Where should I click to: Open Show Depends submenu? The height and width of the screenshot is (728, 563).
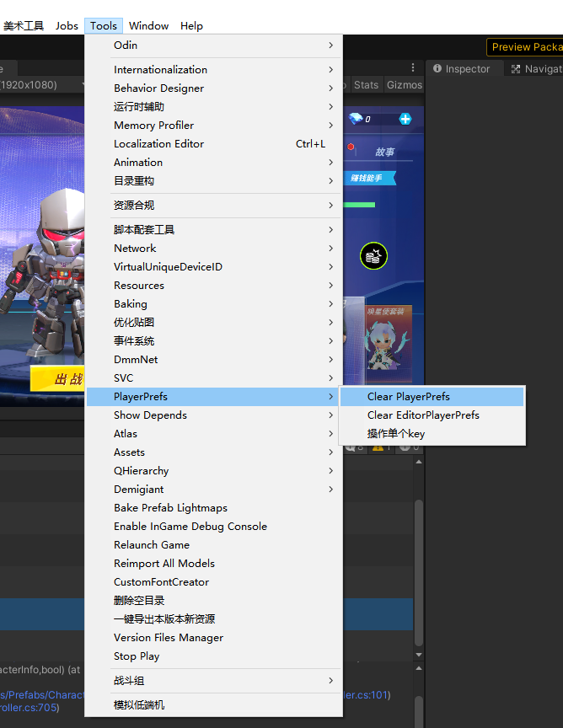point(214,415)
